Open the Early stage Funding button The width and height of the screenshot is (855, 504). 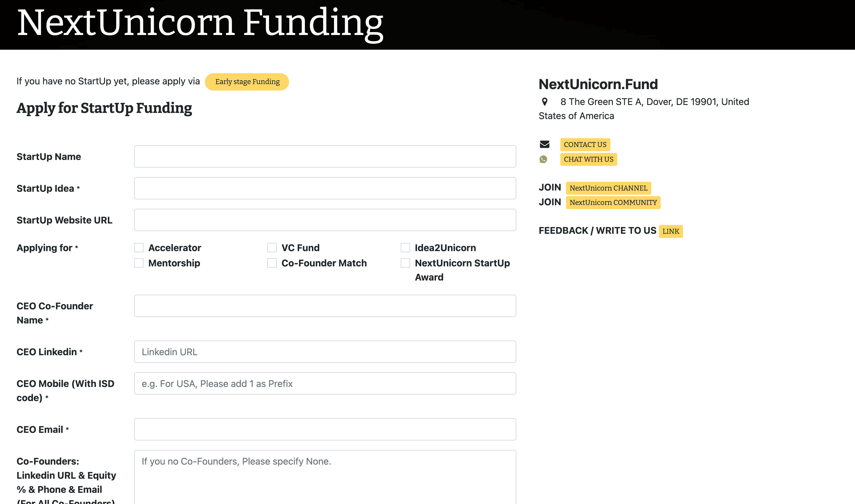(x=247, y=82)
